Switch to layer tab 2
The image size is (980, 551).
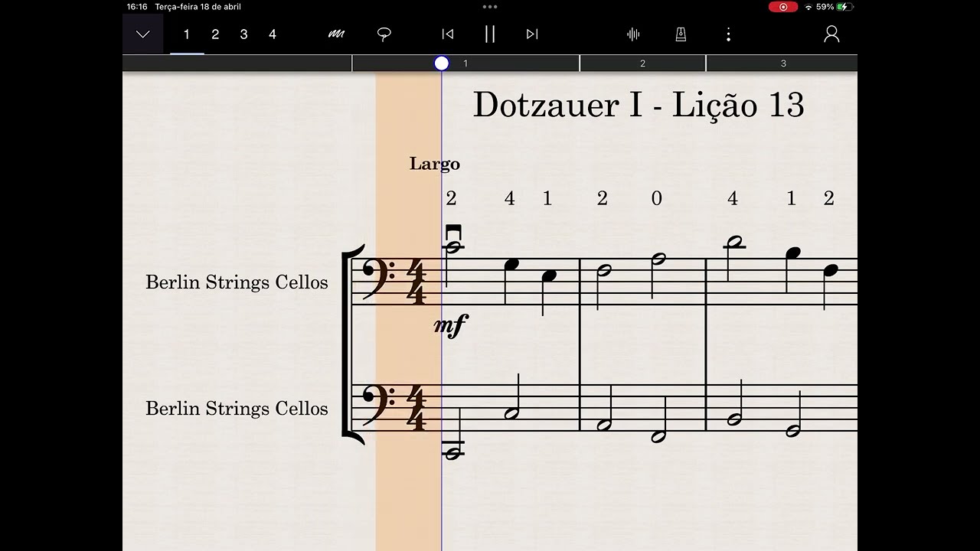pos(215,34)
